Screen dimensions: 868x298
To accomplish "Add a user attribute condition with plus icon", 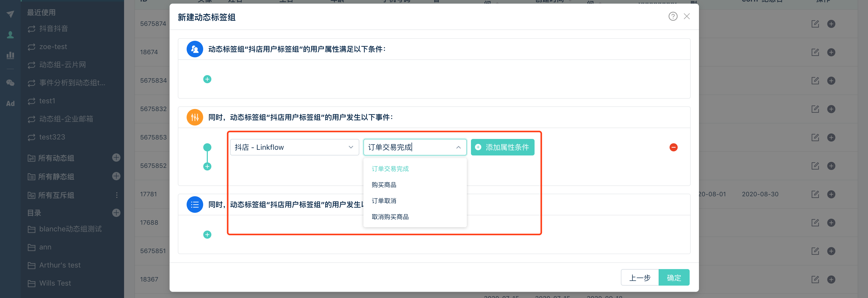I will coord(207,79).
